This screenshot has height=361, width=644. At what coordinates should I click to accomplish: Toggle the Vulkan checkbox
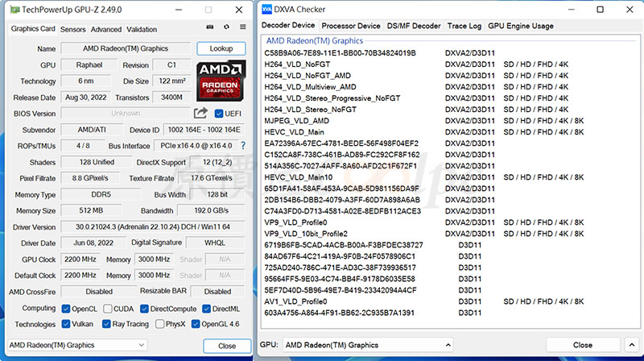(66, 324)
